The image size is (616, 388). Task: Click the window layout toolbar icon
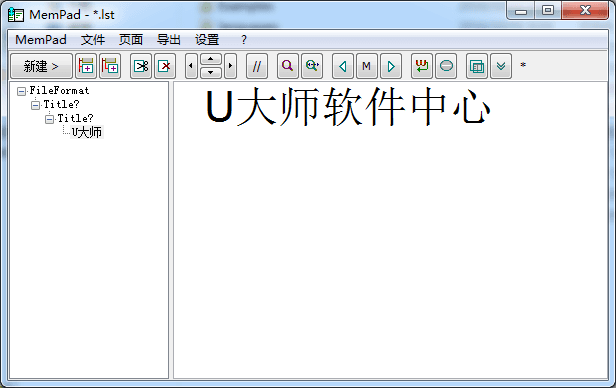(477, 66)
